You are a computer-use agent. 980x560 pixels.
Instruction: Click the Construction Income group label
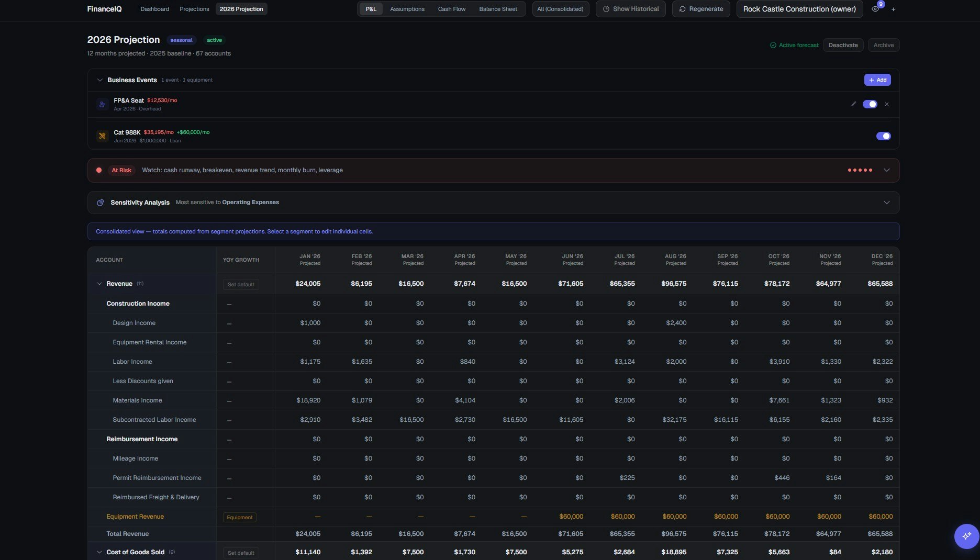point(138,304)
